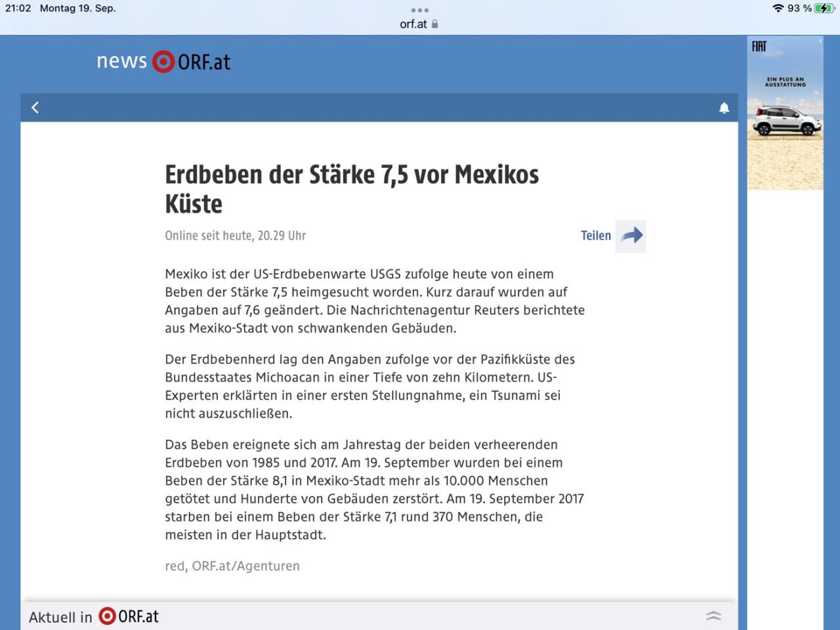Click the white Fiat Panda car image
The width and height of the screenshot is (840, 630).
tap(786, 121)
